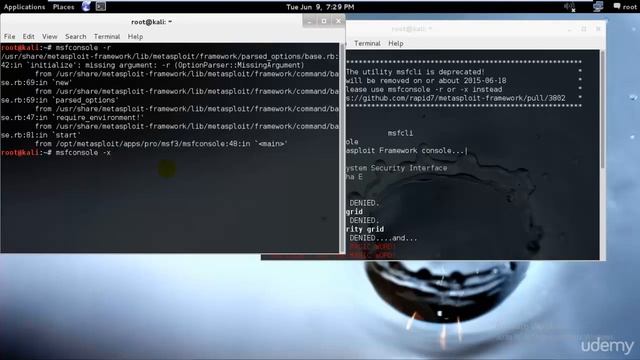This screenshot has height=360, width=640.
Task: Open View menu in front terminal
Action: (x=50, y=36)
